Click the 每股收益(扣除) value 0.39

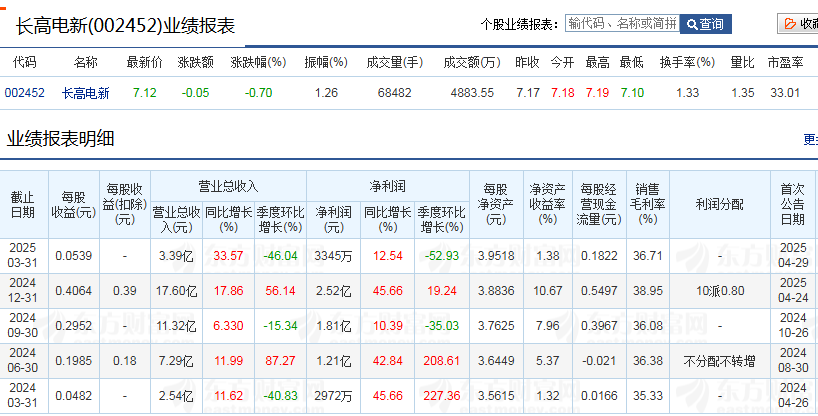124,291
